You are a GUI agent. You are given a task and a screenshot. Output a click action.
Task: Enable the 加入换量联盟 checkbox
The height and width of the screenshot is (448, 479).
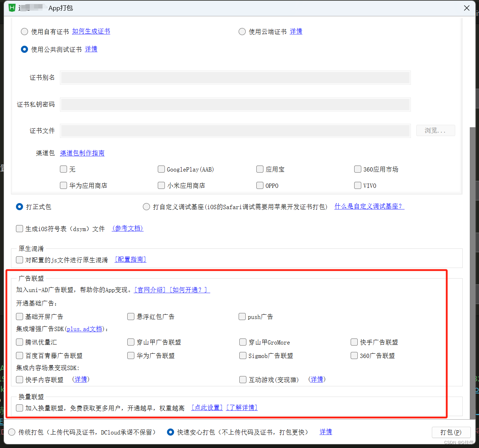pos(20,408)
